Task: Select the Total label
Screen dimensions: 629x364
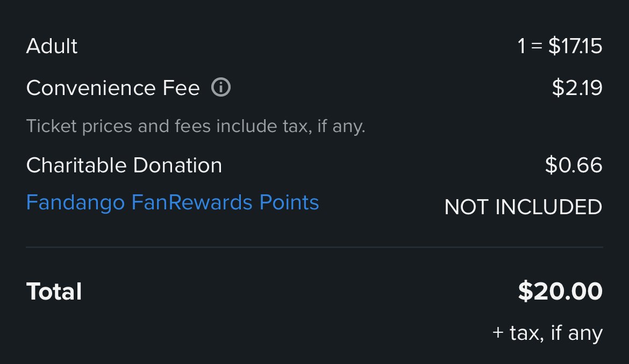Action: (54, 291)
